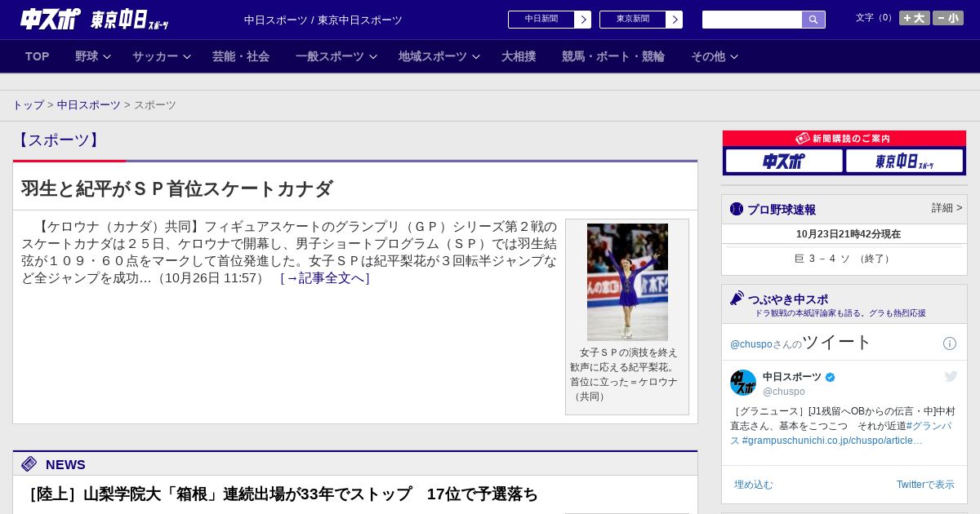980x514 pixels.
Task: Click the Chunichi Sports logo in the header
Action: [50, 19]
